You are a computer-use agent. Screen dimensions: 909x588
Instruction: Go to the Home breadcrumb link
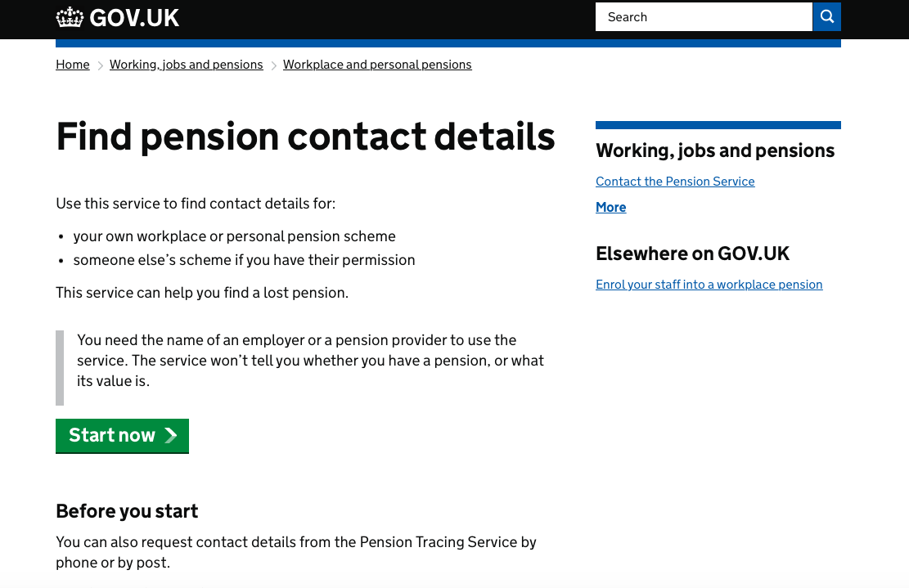[x=73, y=65]
